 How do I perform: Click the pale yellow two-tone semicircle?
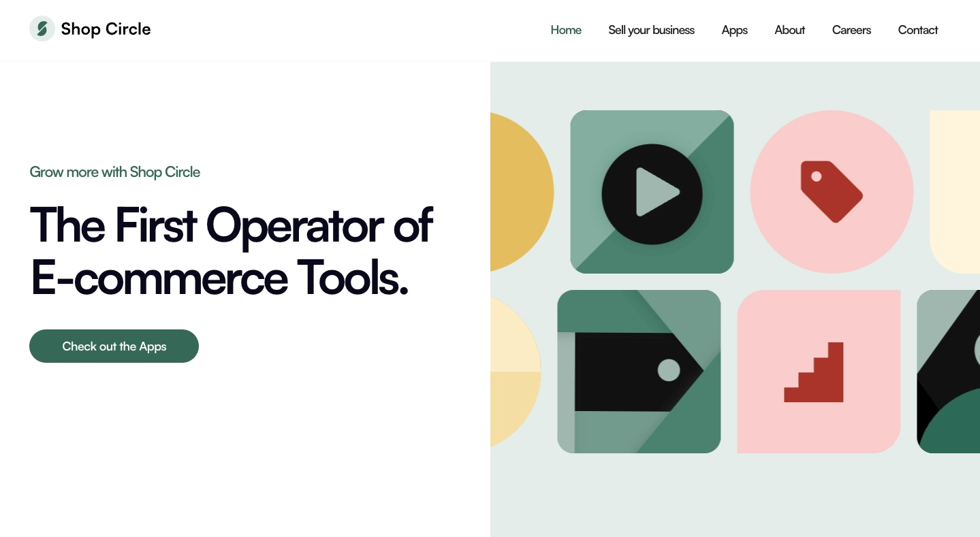click(513, 372)
